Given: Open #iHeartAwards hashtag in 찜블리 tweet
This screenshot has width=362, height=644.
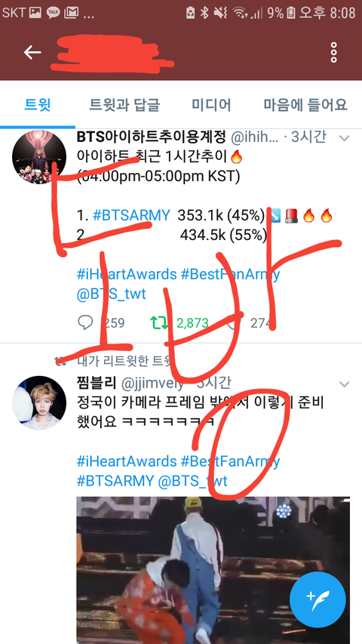Looking at the screenshot, I should coord(127,461).
